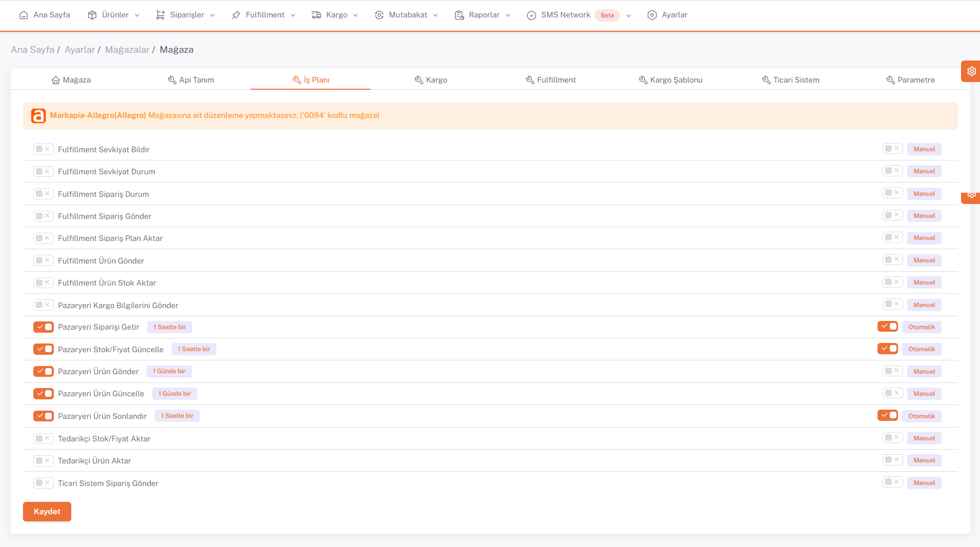Switch to the Mağaza tab
Viewport: 980px width, 547px height.
point(71,80)
